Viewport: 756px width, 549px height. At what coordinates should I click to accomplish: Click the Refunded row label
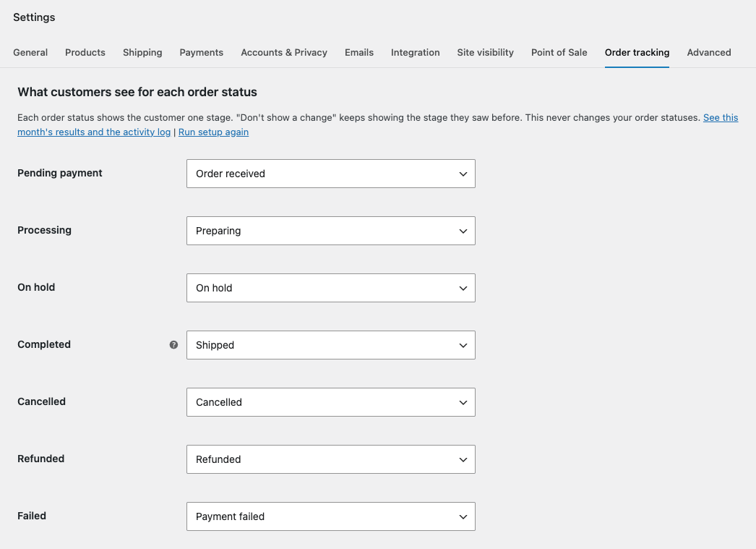(x=41, y=459)
